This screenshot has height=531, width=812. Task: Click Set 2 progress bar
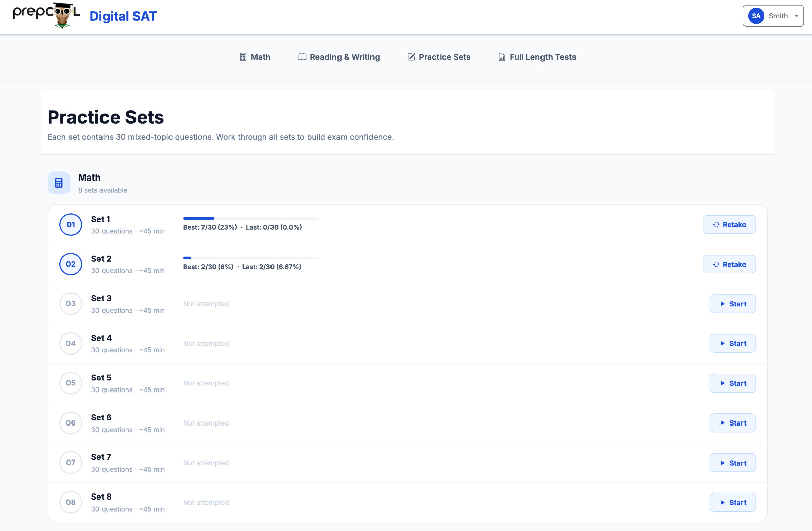click(251, 258)
